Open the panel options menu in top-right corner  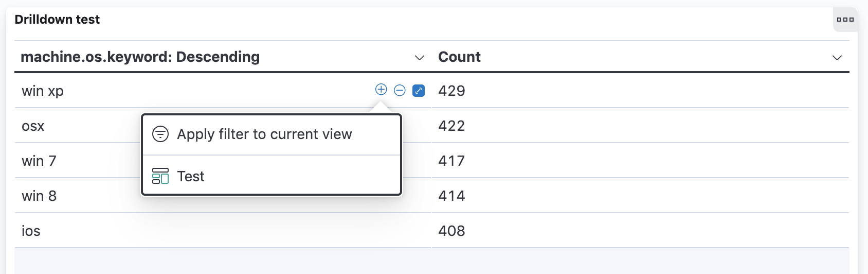[845, 20]
